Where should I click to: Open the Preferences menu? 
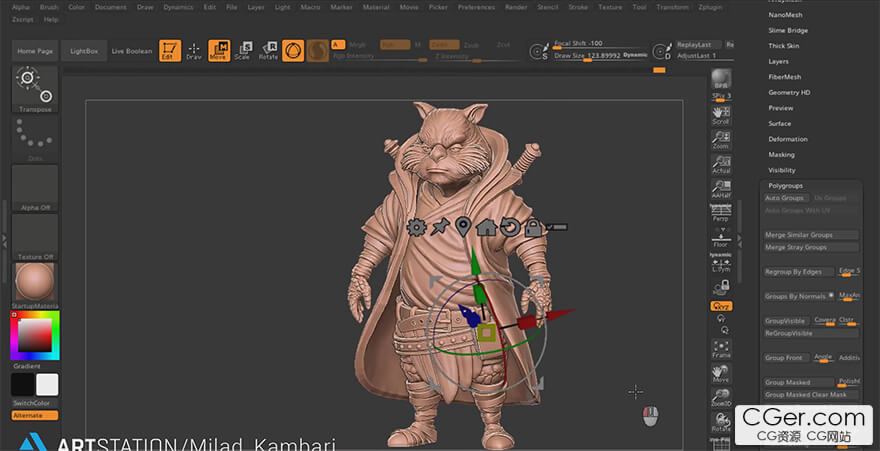click(x=476, y=7)
